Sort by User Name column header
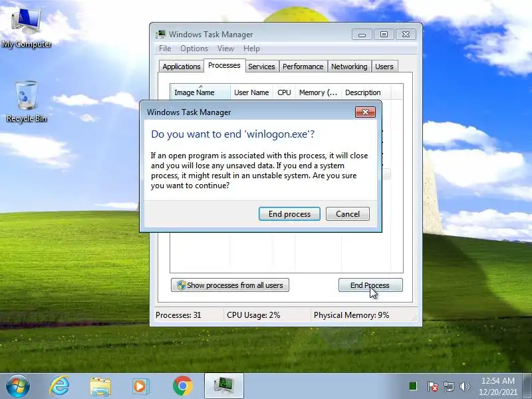The width and height of the screenshot is (532, 399). (x=251, y=92)
